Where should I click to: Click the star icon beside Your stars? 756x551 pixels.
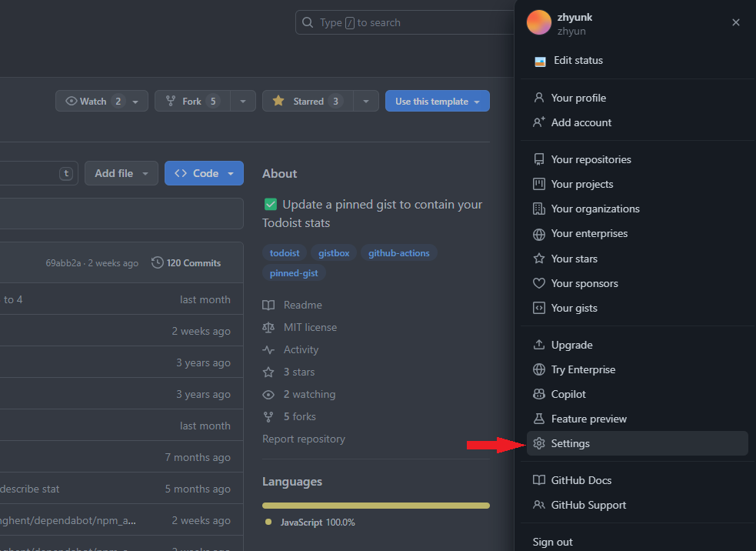point(538,259)
